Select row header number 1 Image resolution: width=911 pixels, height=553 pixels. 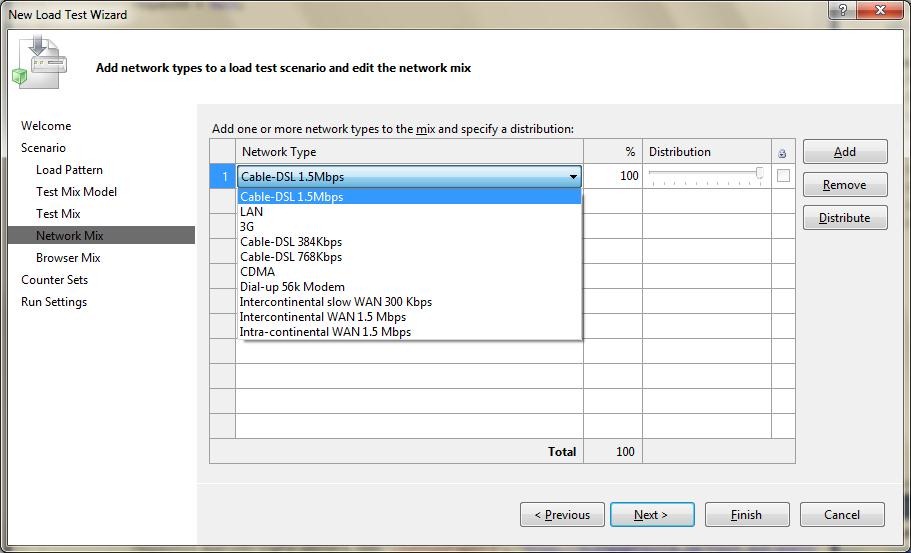[223, 176]
